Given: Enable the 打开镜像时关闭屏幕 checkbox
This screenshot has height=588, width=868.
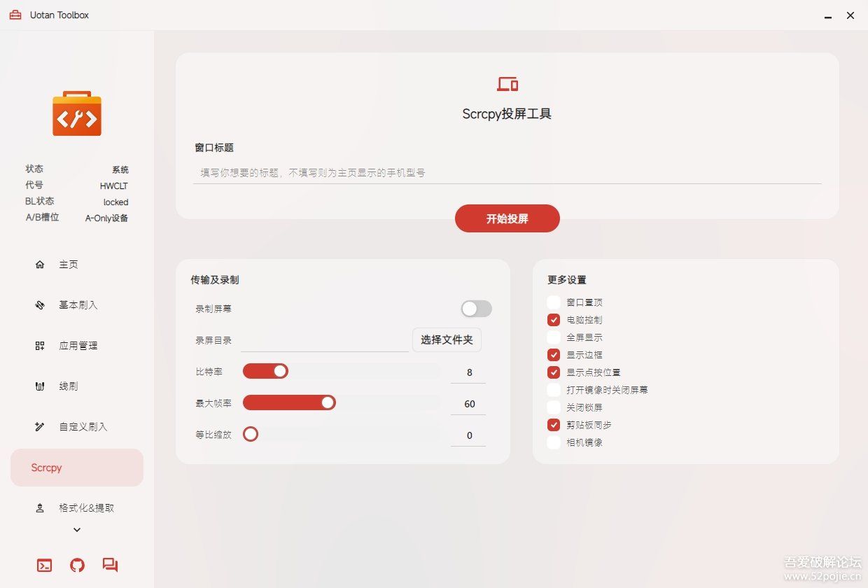Looking at the screenshot, I should coord(554,390).
